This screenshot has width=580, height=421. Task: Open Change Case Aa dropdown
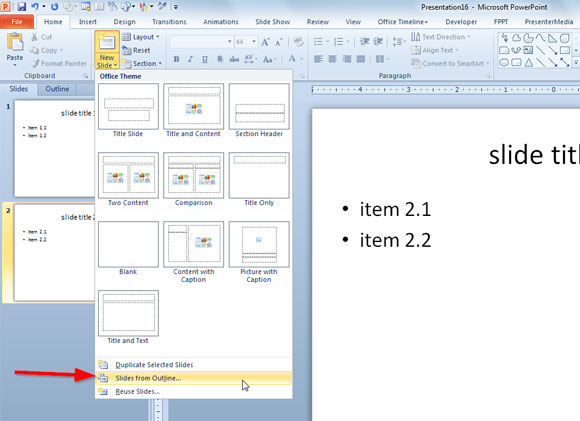point(270,59)
